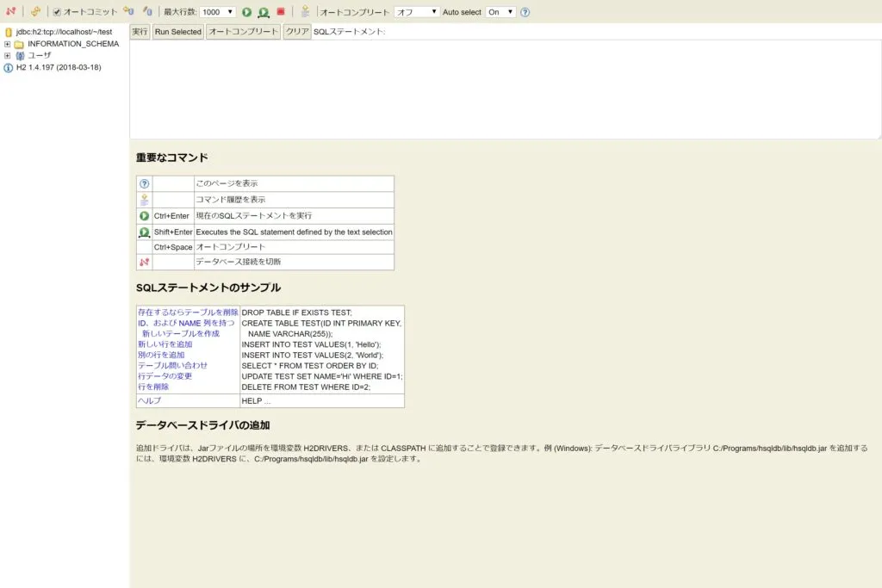Click the help icon in the このページを表示 row

click(145, 184)
